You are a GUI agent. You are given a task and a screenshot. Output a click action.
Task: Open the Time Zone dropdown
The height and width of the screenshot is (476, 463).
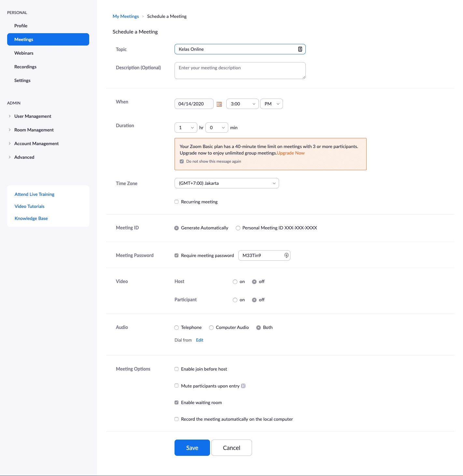pyautogui.click(x=227, y=183)
